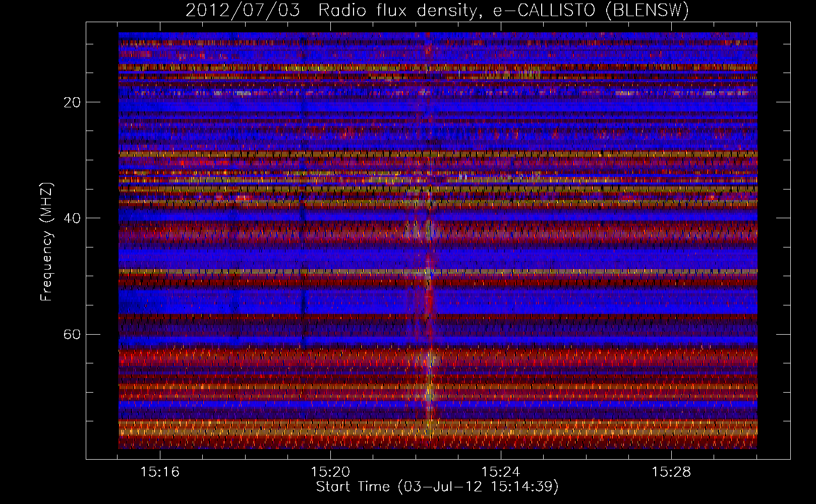Click the plot title "2012/07/03 Radio flux density, e-CALLISTO (BLENSW)"

(x=437, y=11)
